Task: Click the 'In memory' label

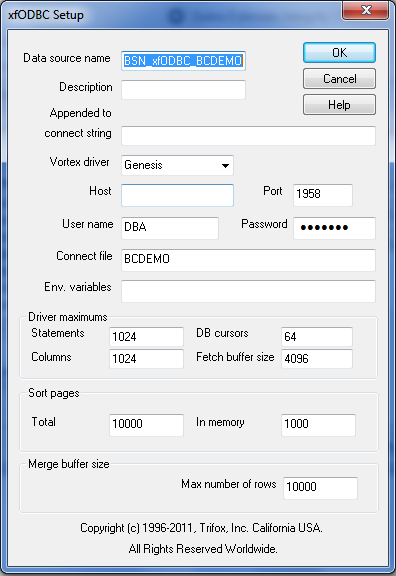Action: pyautogui.click(x=220, y=422)
